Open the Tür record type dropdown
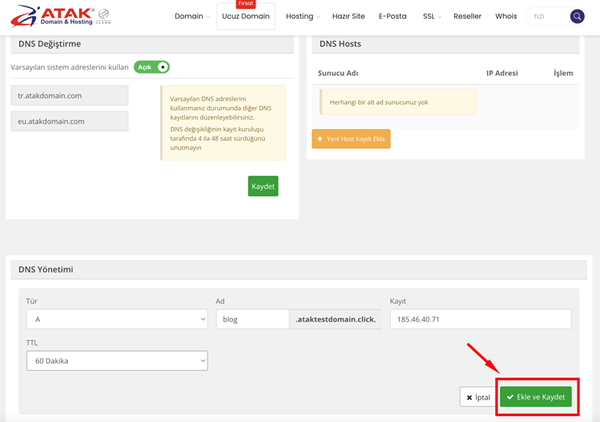This screenshot has width=600, height=422. 117,319
